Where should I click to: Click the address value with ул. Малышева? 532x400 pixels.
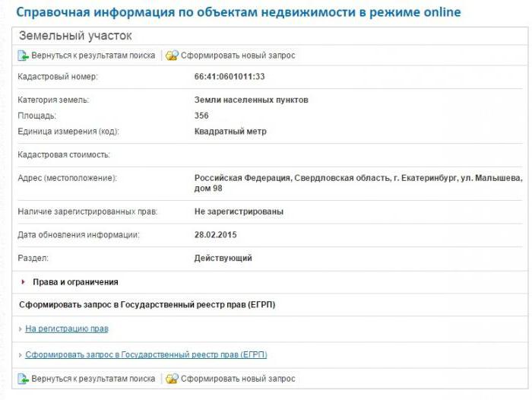click(358, 183)
